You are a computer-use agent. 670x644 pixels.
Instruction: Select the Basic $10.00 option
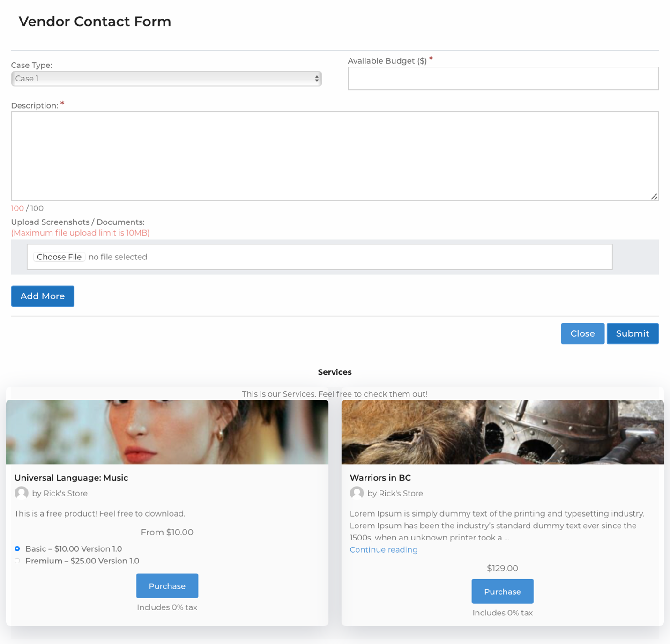coord(17,548)
